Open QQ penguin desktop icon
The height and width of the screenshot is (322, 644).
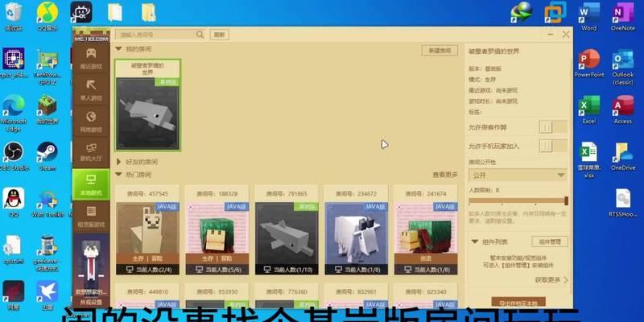tap(14, 203)
